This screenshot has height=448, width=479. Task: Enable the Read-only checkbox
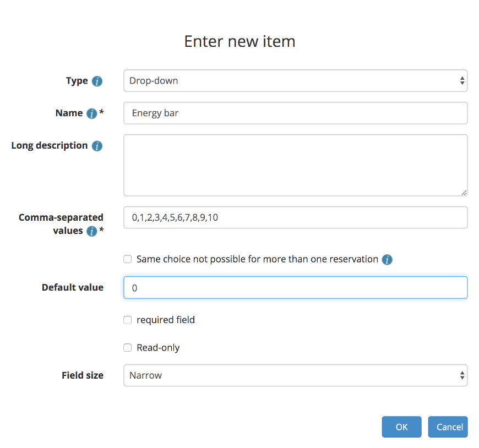128,348
